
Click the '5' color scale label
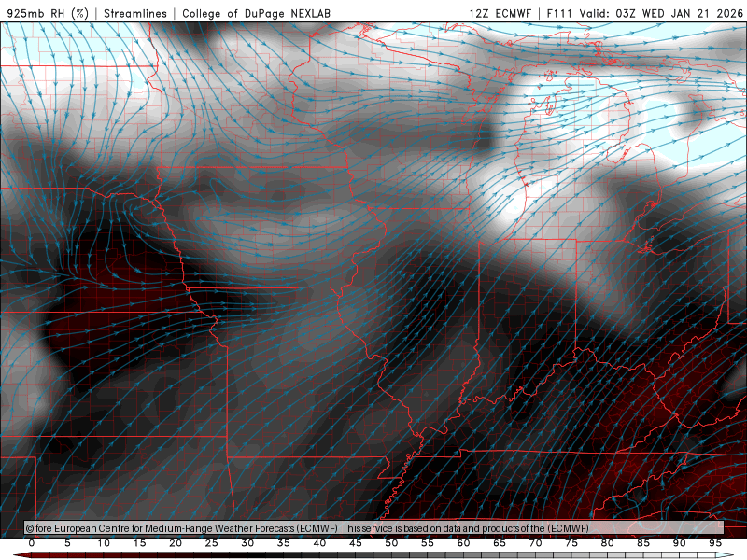pyautogui.click(x=67, y=543)
